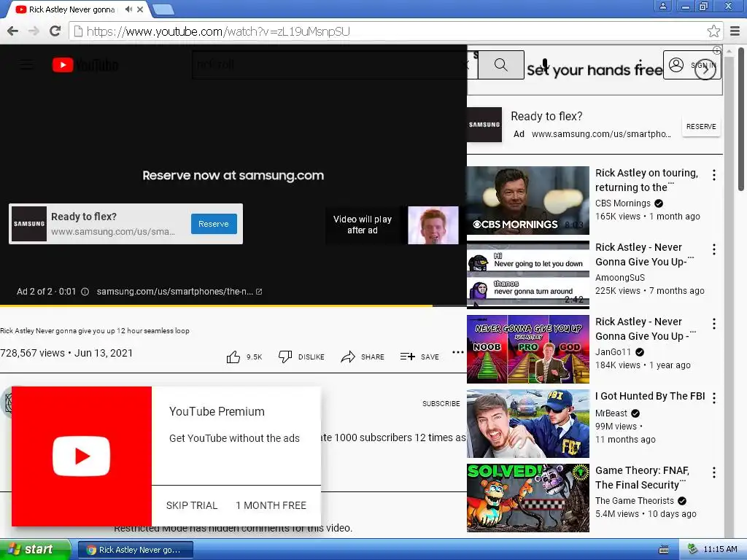Select the Rick Astley browser tab
Screen dimensions: 747x560
coord(79,9)
